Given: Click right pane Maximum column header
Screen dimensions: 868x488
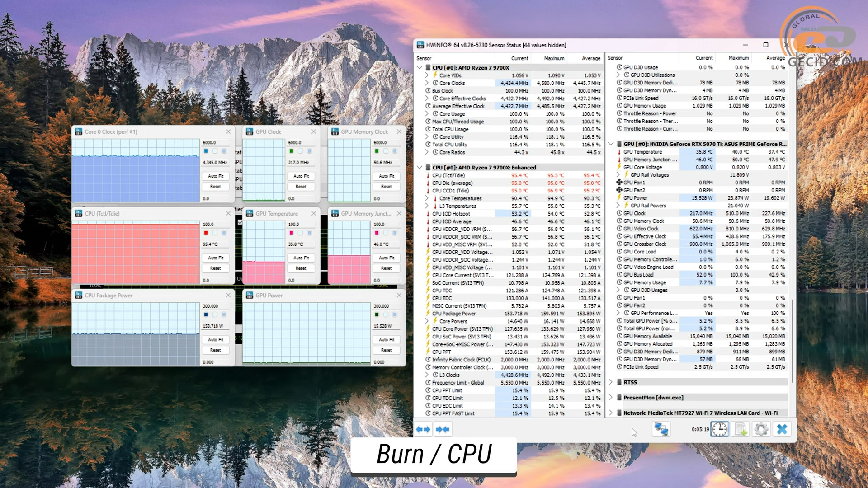Looking at the screenshot, I should (x=733, y=58).
